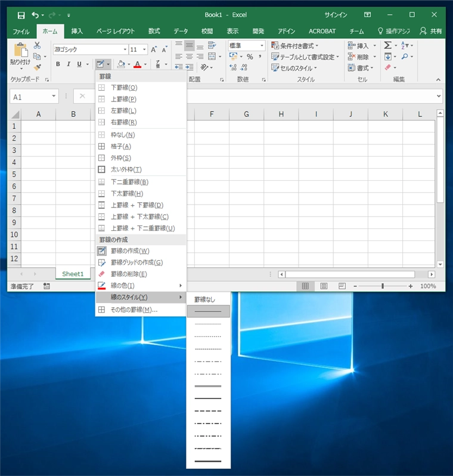Switch to the ACROBAT tab
The height and width of the screenshot is (476, 453).
click(x=322, y=31)
